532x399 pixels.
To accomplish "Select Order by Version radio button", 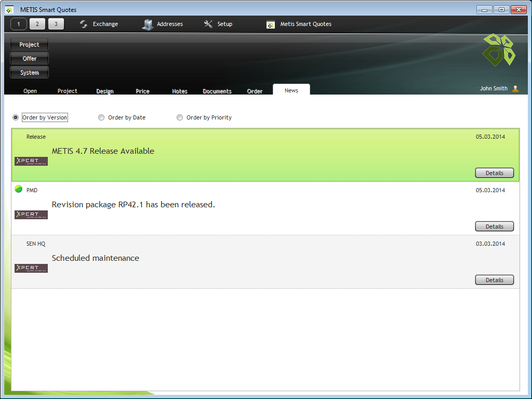I will coord(16,117).
